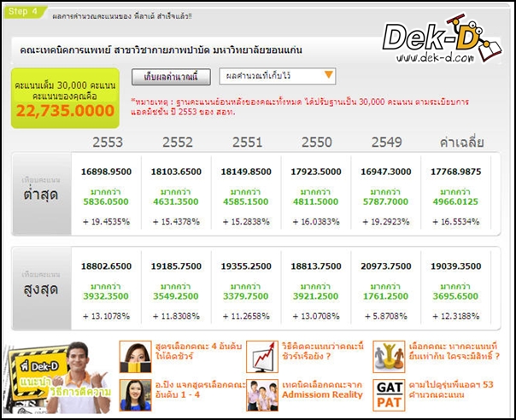This screenshot has width=516, height=420.
Task: Click the orange arrow of saved results dropdown
Action: pyautogui.click(x=328, y=77)
